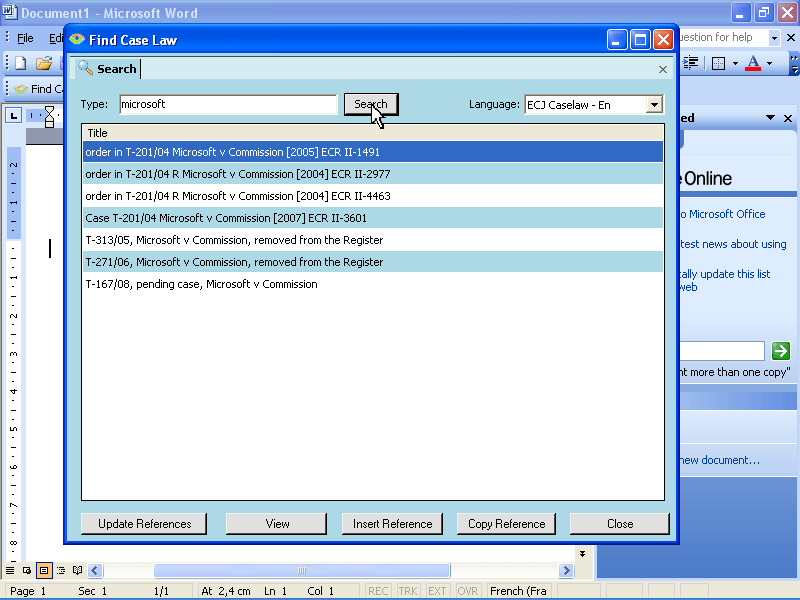
Task: Click the latest news about using link
Action: (x=733, y=244)
